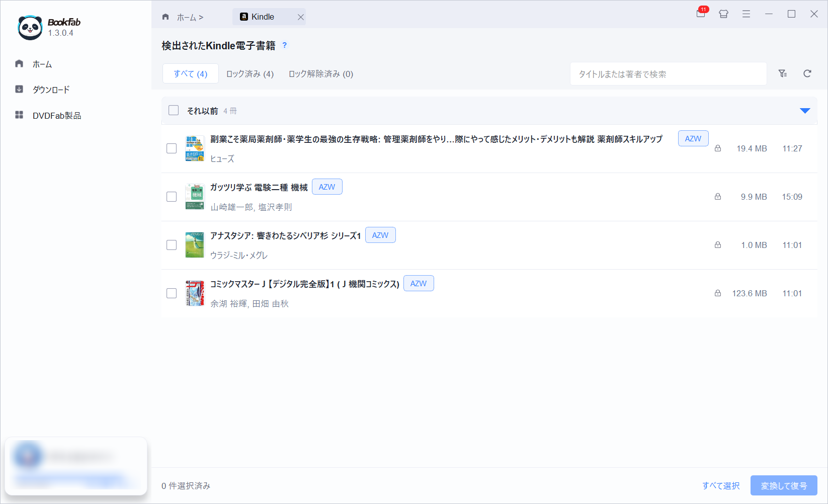Click the BookFab panda logo
This screenshot has height=504, width=828.
click(x=30, y=27)
